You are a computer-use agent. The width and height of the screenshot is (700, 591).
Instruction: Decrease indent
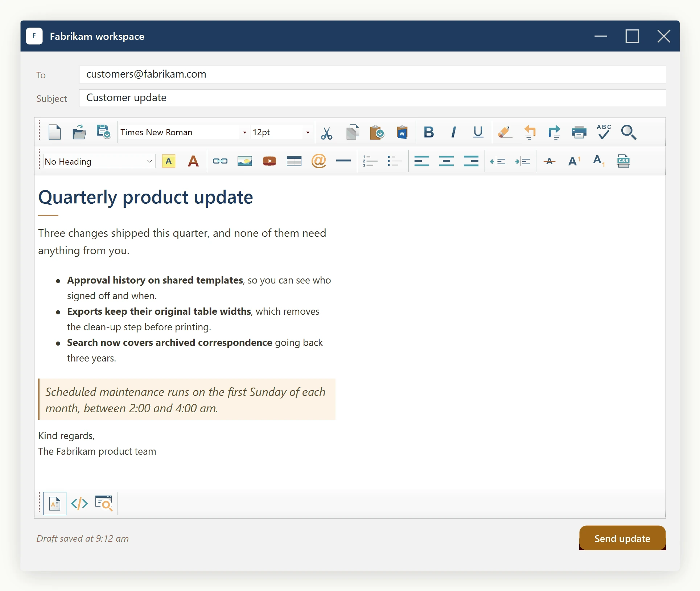[x=498, y=161]
